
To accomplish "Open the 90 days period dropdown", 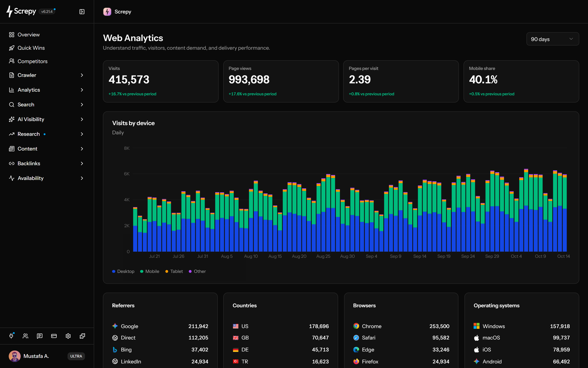I will click(553, 39).
